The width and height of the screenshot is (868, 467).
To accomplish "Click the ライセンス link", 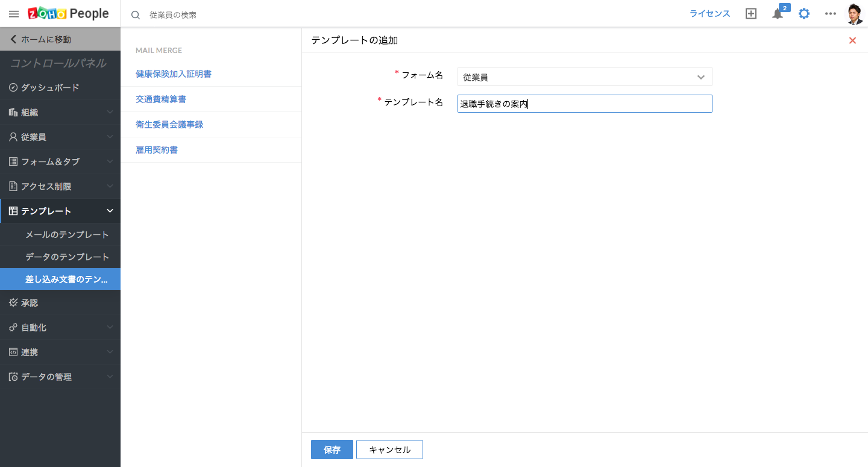I will click(709, 14).
